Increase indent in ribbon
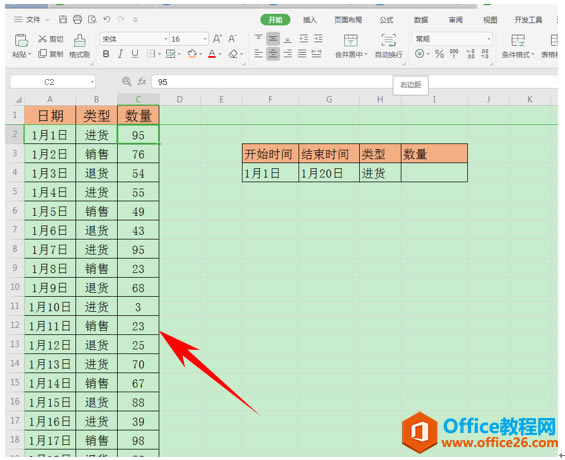The width and height of the screenshot is (565, 460). [318, 39]
